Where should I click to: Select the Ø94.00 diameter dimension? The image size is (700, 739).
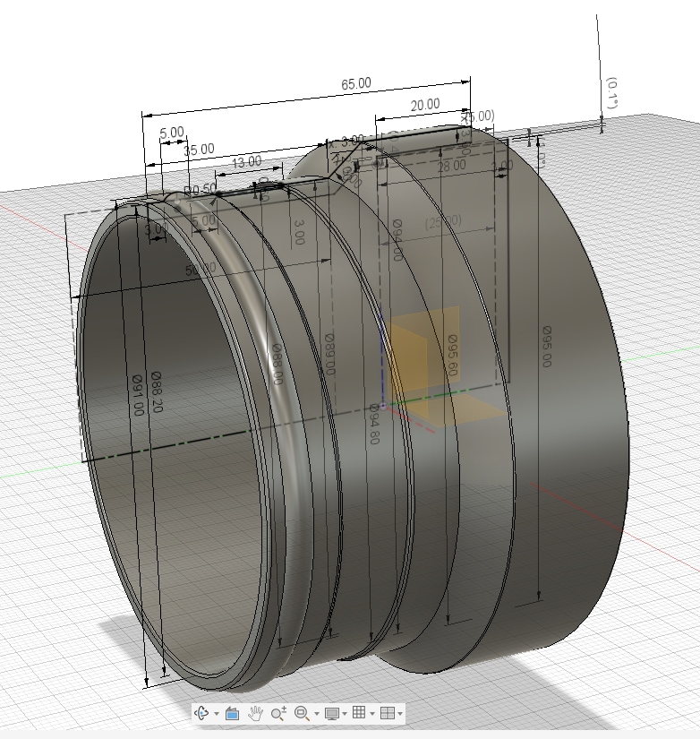point(397,240)
